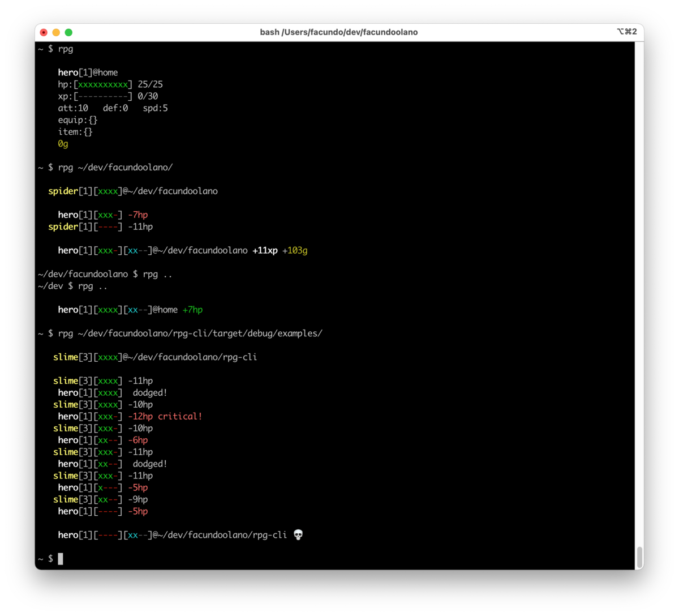Viewport: 679px width, 616px height.
Task: Click the green maximize traffic light
Action: 68,32
